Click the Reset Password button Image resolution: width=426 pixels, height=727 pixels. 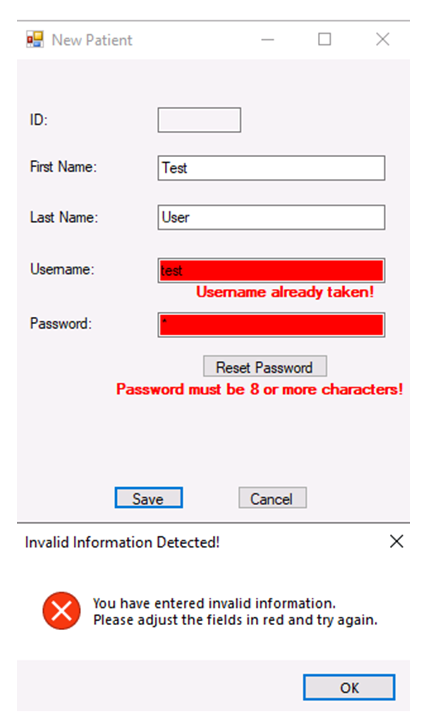[x=265, y=367]
